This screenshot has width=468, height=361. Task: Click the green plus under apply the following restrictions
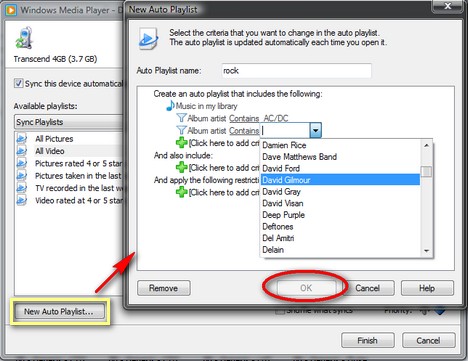(182, 192)
